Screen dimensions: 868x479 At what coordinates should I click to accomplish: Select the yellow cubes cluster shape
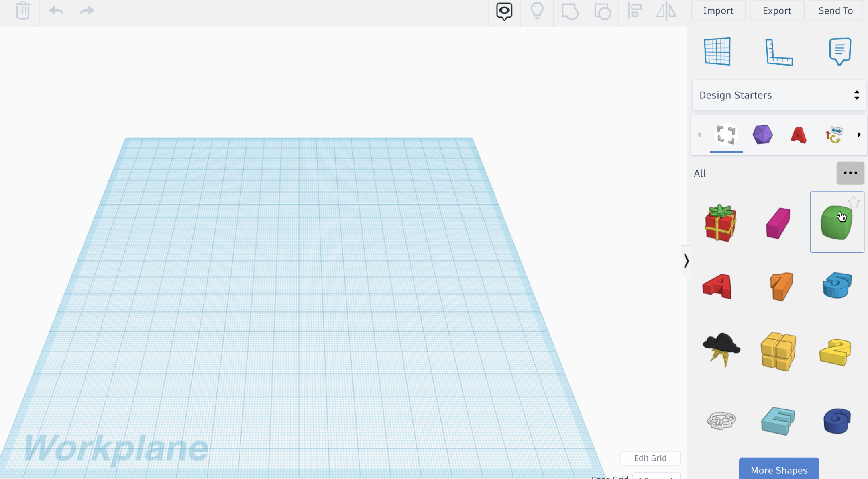(778, 352)
